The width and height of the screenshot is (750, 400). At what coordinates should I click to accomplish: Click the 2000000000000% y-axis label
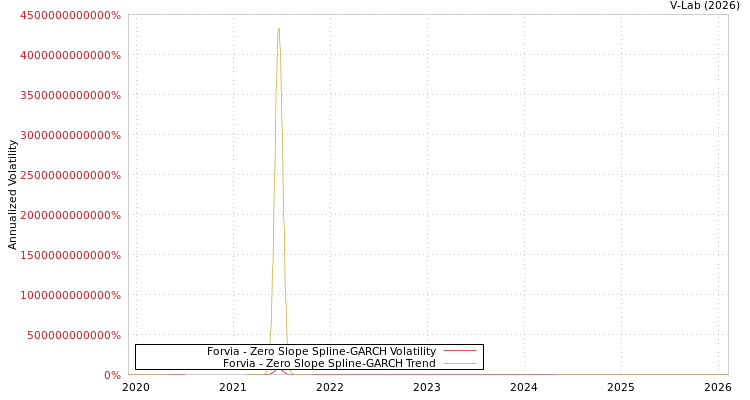(x=71, y=215)
